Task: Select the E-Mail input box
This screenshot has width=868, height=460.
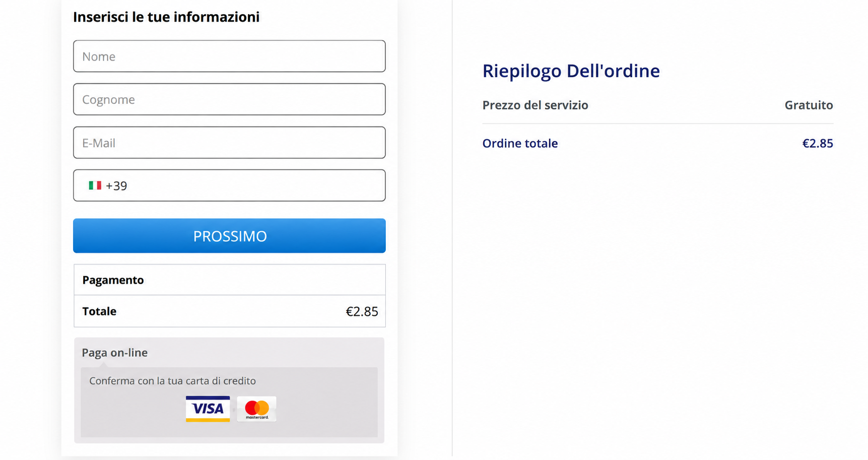Action: pyautogui.click(x=229, y=143)
